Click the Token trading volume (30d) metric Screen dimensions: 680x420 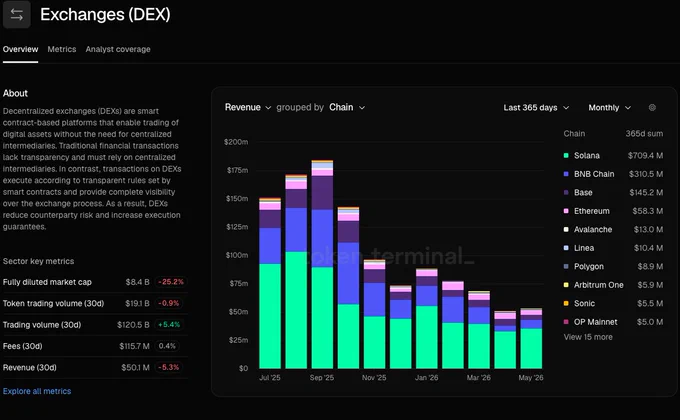pyautogui.click(x=53, y=303)
